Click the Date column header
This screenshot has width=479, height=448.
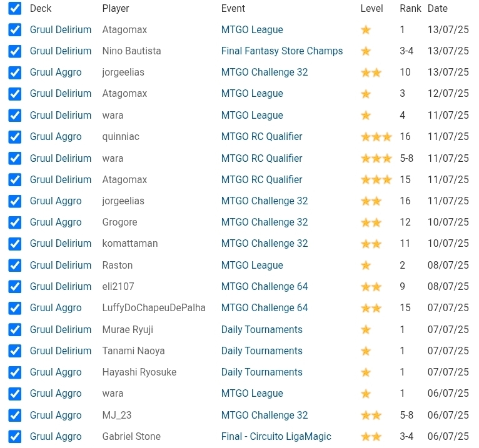pyautogui.click(x=438, y=9)
